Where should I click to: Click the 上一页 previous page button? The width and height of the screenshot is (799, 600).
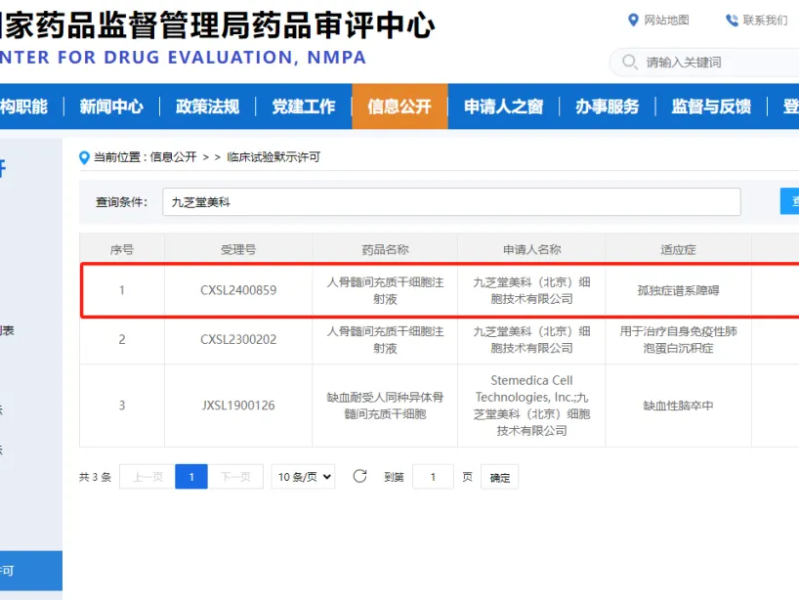coord(148,477)
